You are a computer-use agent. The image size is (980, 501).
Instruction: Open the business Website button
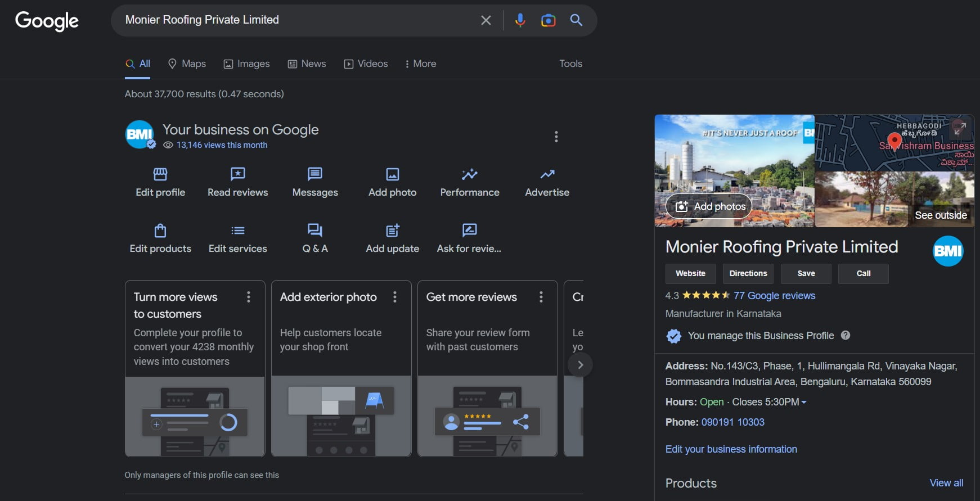pos(691,274)
